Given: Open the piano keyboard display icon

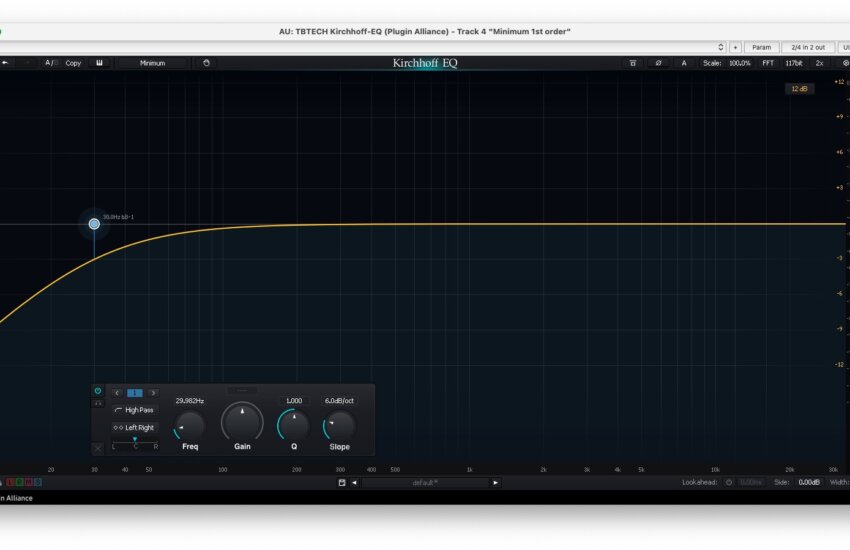Looking at the screenshot, I should (99, 63).
